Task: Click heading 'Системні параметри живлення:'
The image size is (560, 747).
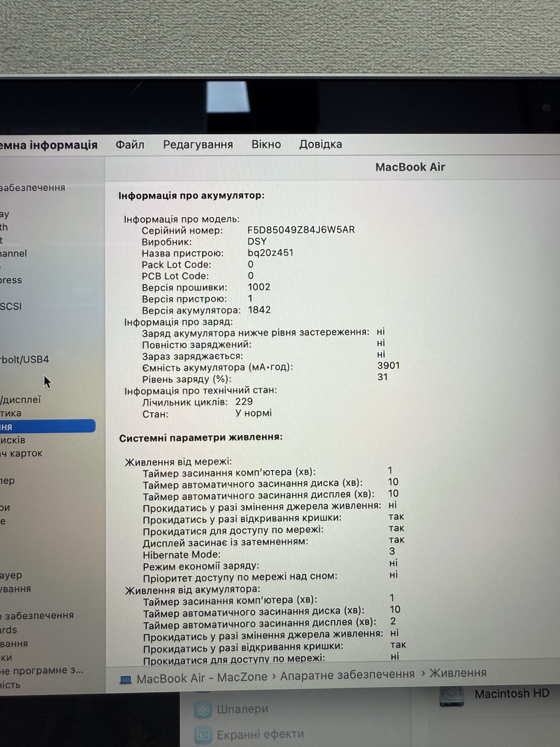Action: (x=201, y=438)
